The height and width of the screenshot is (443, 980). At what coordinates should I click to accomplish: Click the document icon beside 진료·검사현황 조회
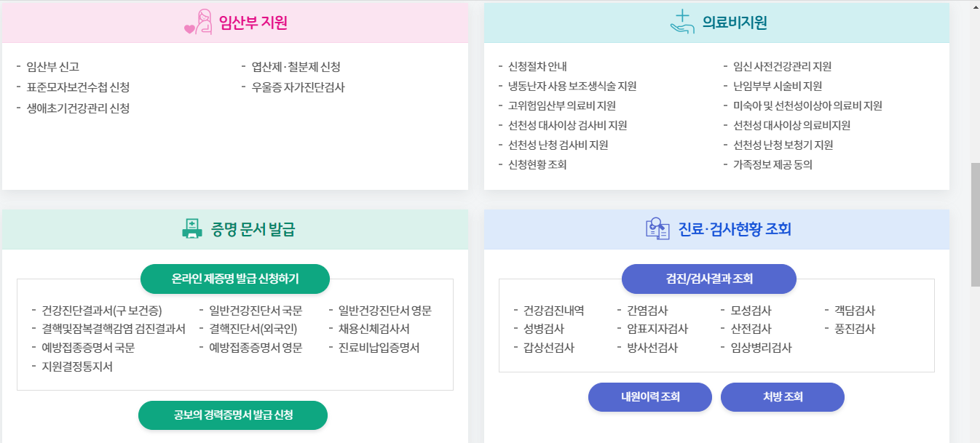click(657, 228)
